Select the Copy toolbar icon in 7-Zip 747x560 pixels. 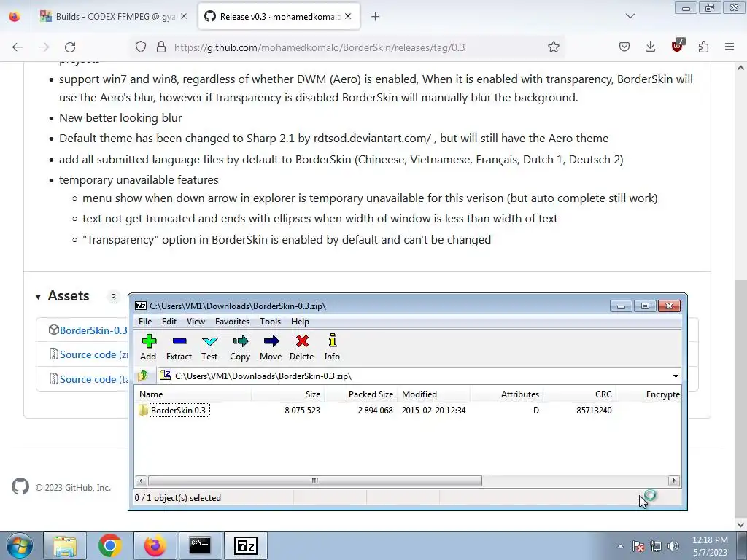(240, 347)
